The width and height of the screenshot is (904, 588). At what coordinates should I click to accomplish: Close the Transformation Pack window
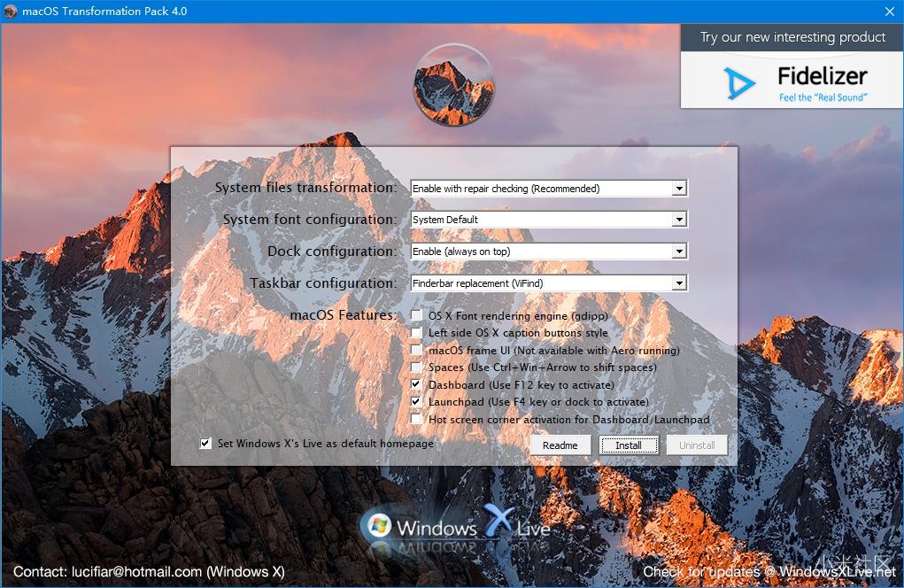pos(890,12)
